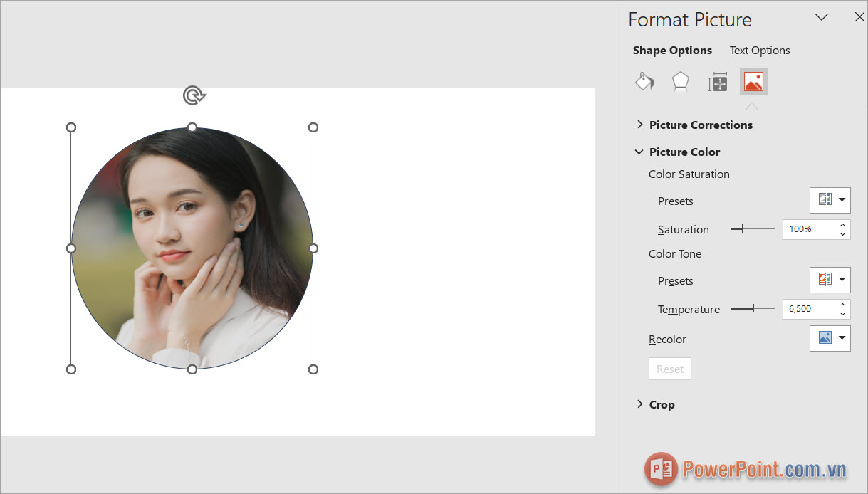Screen dimensions: 868x494
Task: Collapse the Picture Color section
Action: [x=684, y=152]
